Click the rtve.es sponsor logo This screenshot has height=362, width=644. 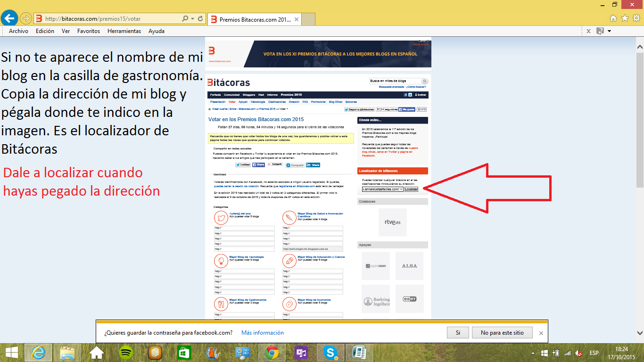click(x=392, y=222)
